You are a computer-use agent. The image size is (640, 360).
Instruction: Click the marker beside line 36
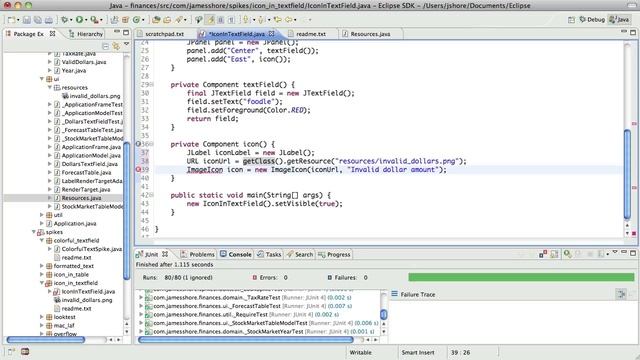tap(138, 144)
